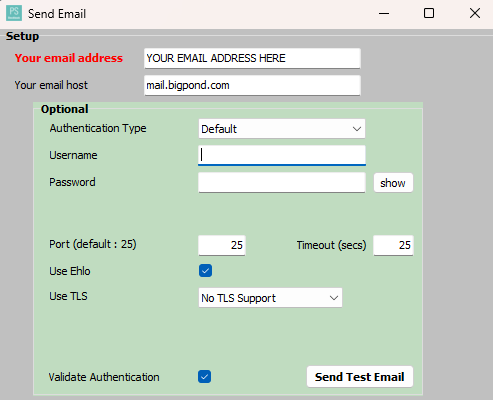Image resolution: width=493 pixels, height=400 pixels.
Task: Expand the Use TLS dropdown
Action: [x=270, y=298]
